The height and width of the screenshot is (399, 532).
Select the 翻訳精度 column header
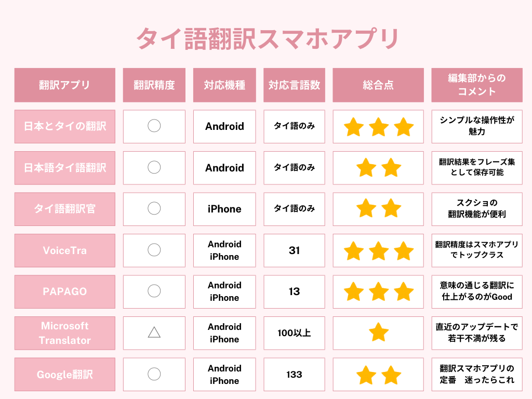(154, 85)
